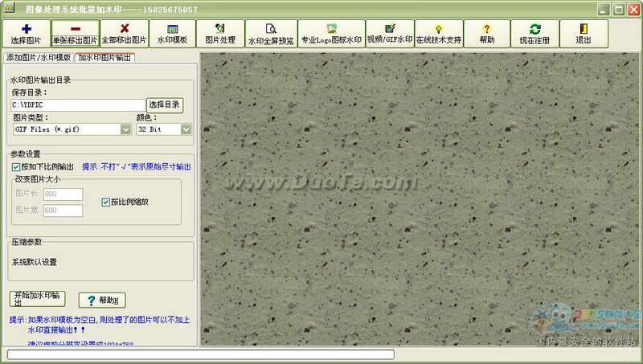The height and width of the screenshot is (364, 643).
Task: Remove single image with 单张移出图片
Action: pyautogui.click(x=75, y=33)
